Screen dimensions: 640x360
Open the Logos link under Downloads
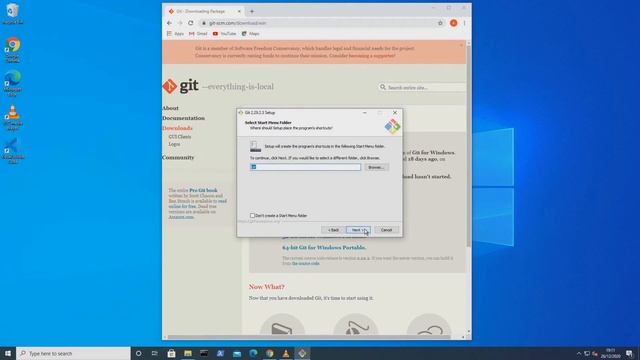coord(174,144)
